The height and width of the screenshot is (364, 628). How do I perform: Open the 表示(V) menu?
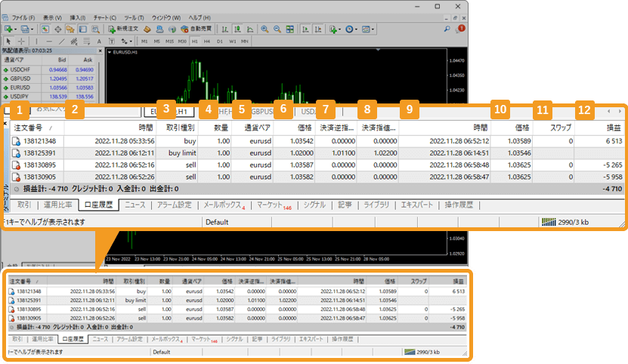(52, 17)
